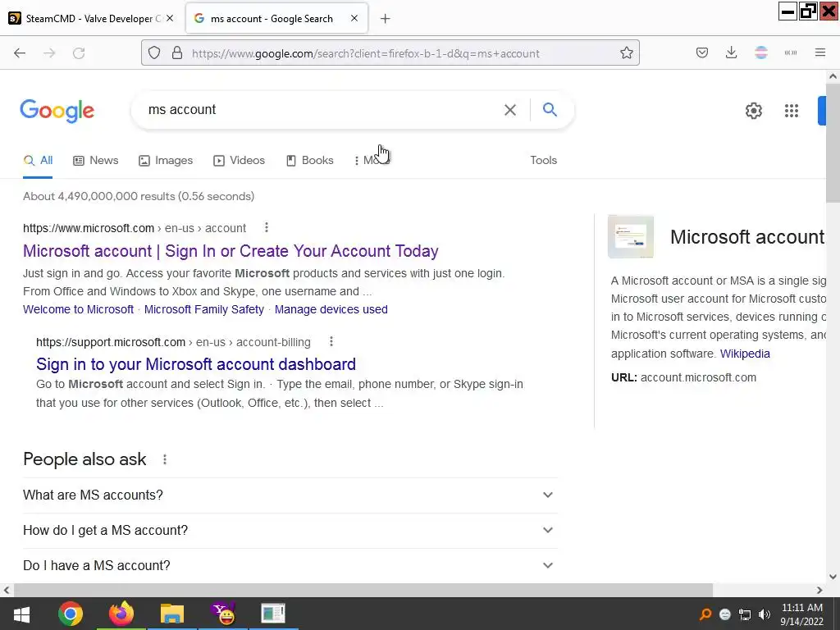The width and height of the screenshot is (840, 630).
Task: Switch to Videos results
Action: (x=239, y=160)
